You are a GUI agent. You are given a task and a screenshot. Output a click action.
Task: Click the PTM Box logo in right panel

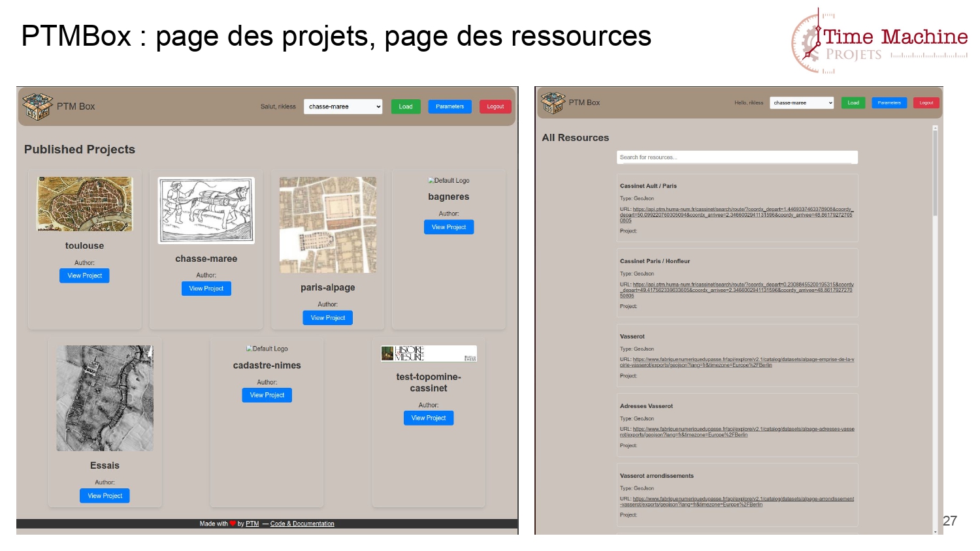click(553, 103)
